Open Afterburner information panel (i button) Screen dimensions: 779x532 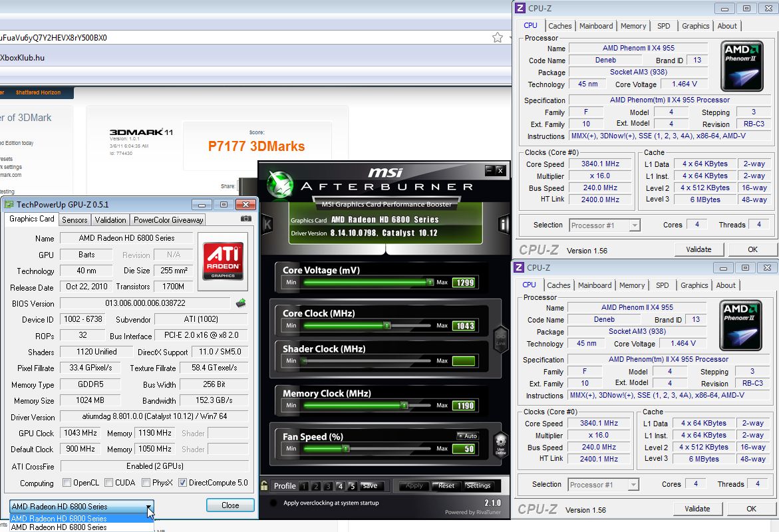[504, 225]
